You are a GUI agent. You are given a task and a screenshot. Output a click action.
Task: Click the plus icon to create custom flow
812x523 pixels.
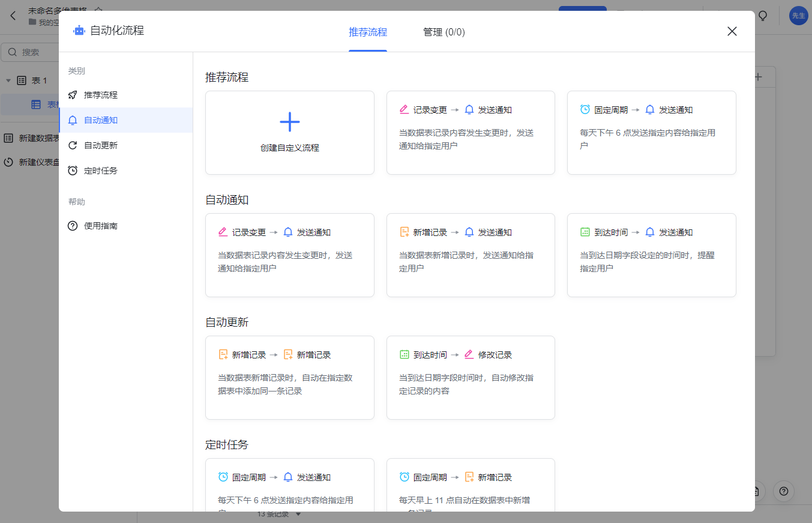pyautogui.click(x=289, y=122)
